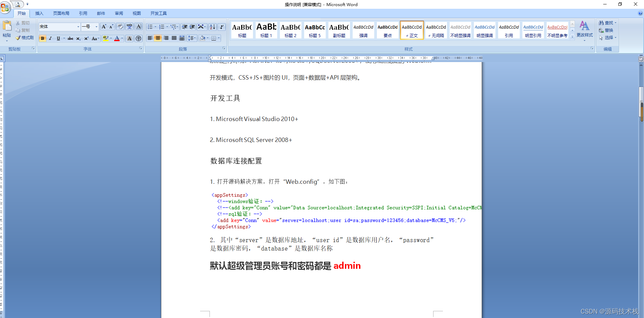Screen dimensions: 644x318
Task: Apply strikethrough formatting
Action: (70, 38)
